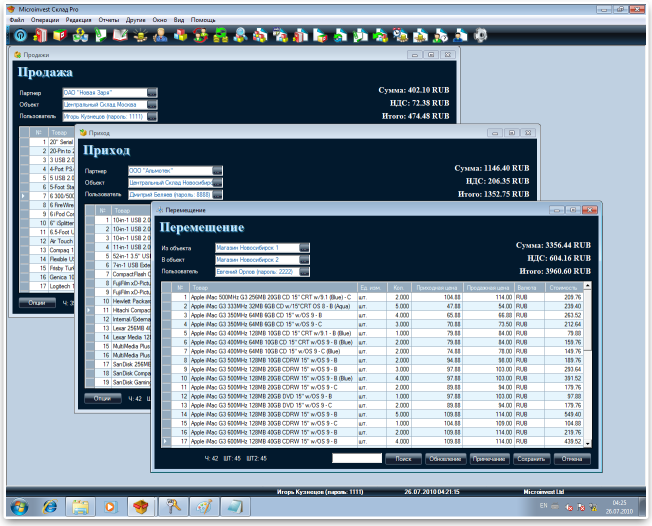Click the open book with pen icon

click(120, 35)
